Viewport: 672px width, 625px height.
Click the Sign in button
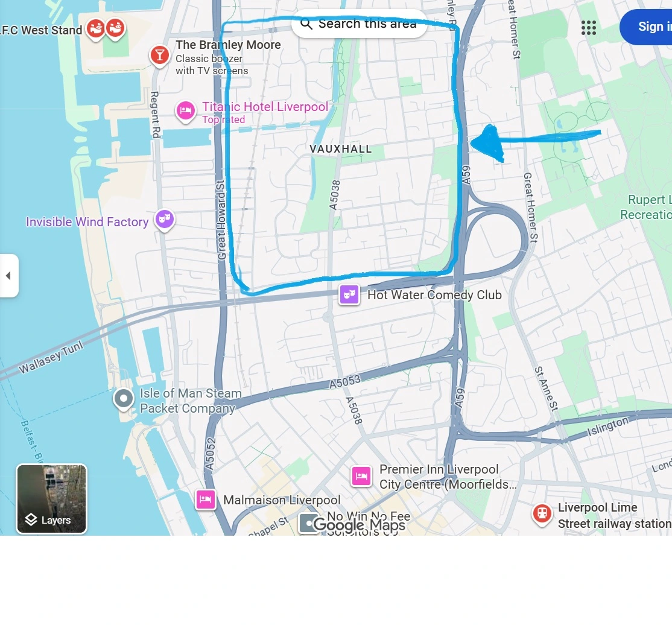(646, 27)
